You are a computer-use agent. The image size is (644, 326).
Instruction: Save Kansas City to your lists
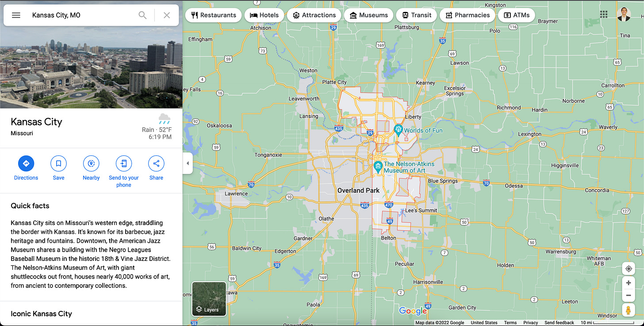tap(58, 168)
